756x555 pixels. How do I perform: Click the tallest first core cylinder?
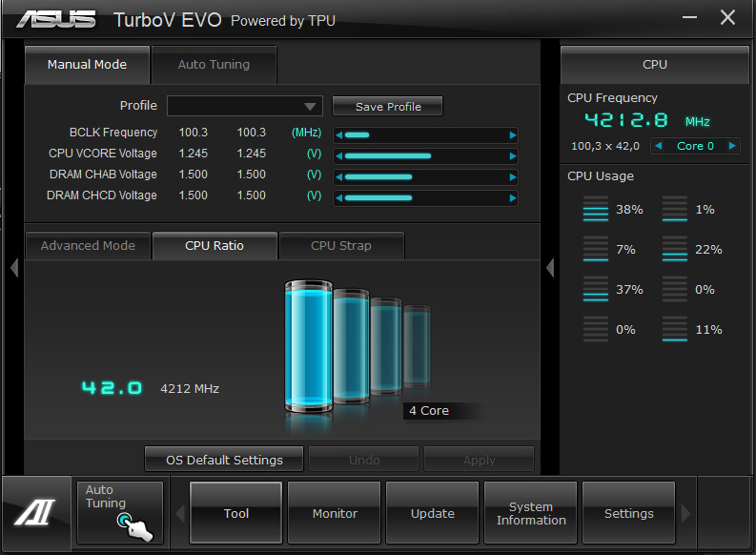(x=309, y=346)
